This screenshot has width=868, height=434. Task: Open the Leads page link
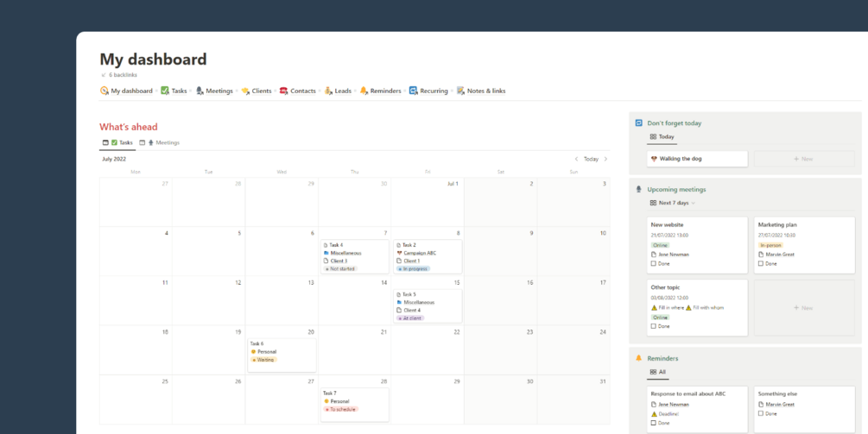coord(343,91)
